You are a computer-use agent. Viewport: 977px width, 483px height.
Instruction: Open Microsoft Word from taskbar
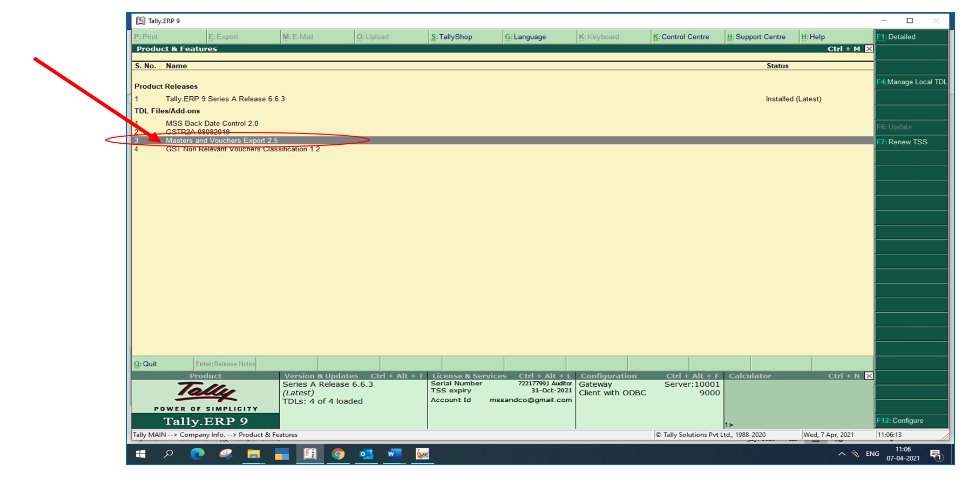394,454
